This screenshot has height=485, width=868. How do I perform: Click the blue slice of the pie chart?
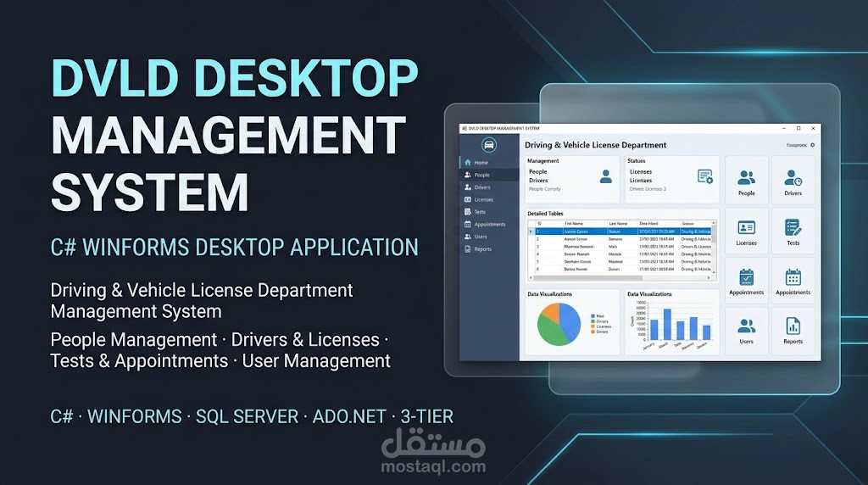(x=570, y=321)
